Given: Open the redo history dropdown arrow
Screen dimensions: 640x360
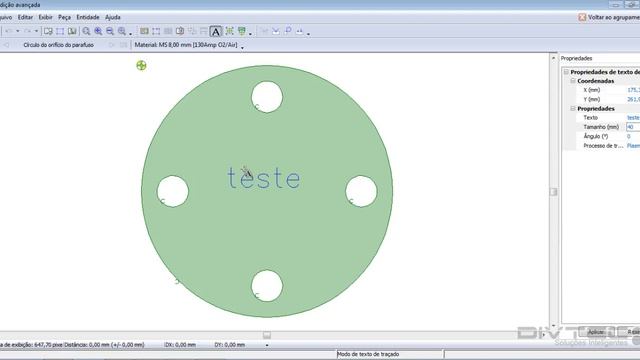Looking at the screenshot, I should (x=36, y=31).
